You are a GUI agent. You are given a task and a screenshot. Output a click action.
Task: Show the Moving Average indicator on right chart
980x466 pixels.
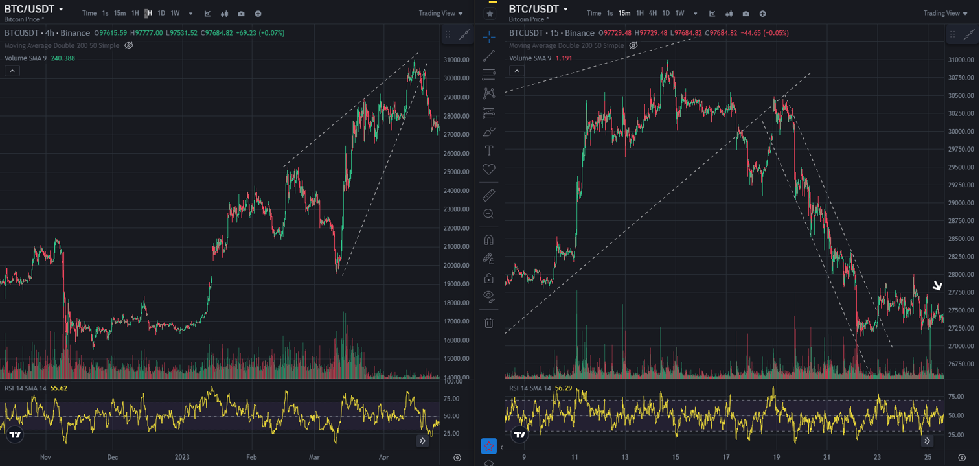(x=633, y=45)
